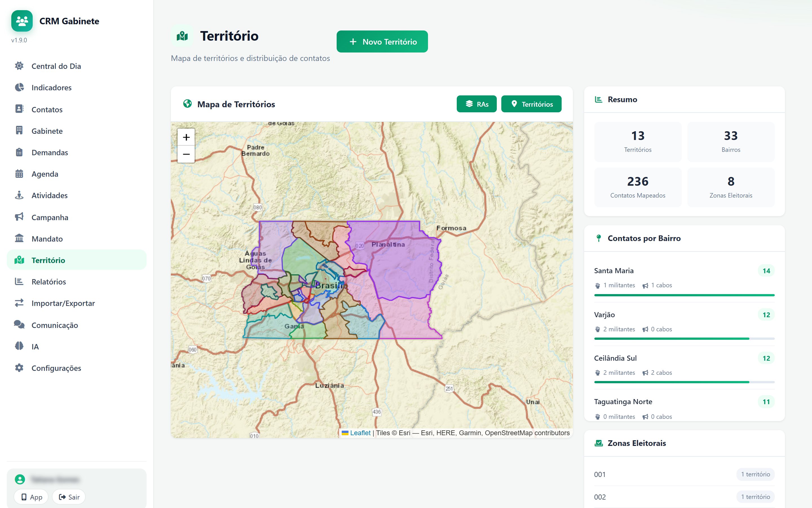Go to Campanha menu label
This screenshot has width=812, height=508.
[x=50, y=217]
